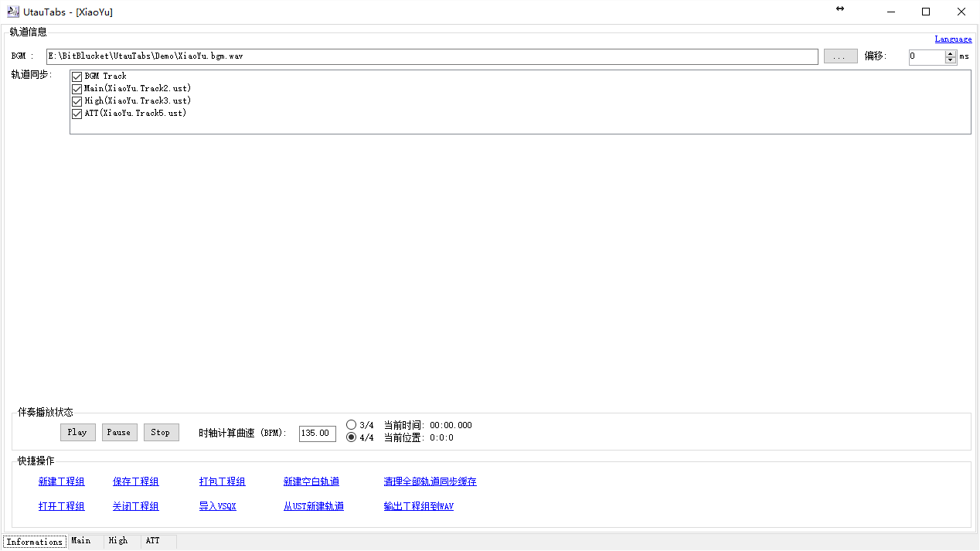The height and width of the screenshot is (551, 980).
Task: Add a blank track via 新建空白轨道
Action: (x=311, y=481)
